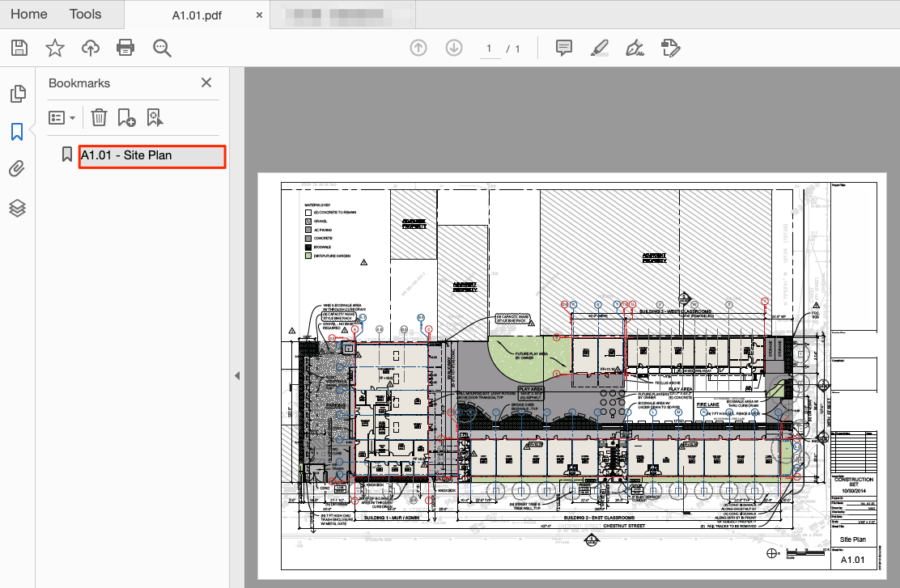Toggle the Bookmarks panel highlight
This screenshot has width=900, height=588.
[x=155, y=117]
